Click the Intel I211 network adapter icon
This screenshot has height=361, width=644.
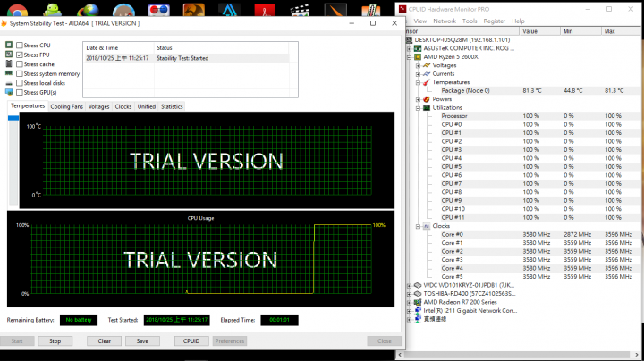[418, 311]
